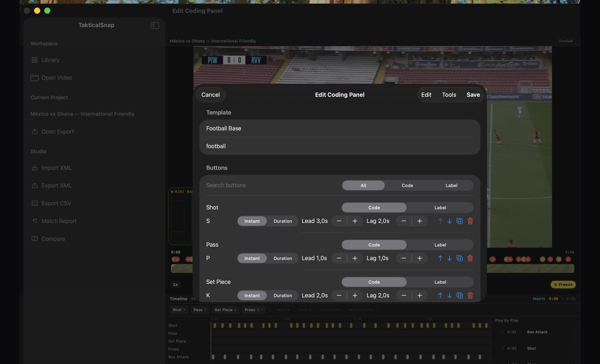The height and width of the screenshot is (364, 600).
Task: Delete the Pass button
Action: tap(470, 258)
